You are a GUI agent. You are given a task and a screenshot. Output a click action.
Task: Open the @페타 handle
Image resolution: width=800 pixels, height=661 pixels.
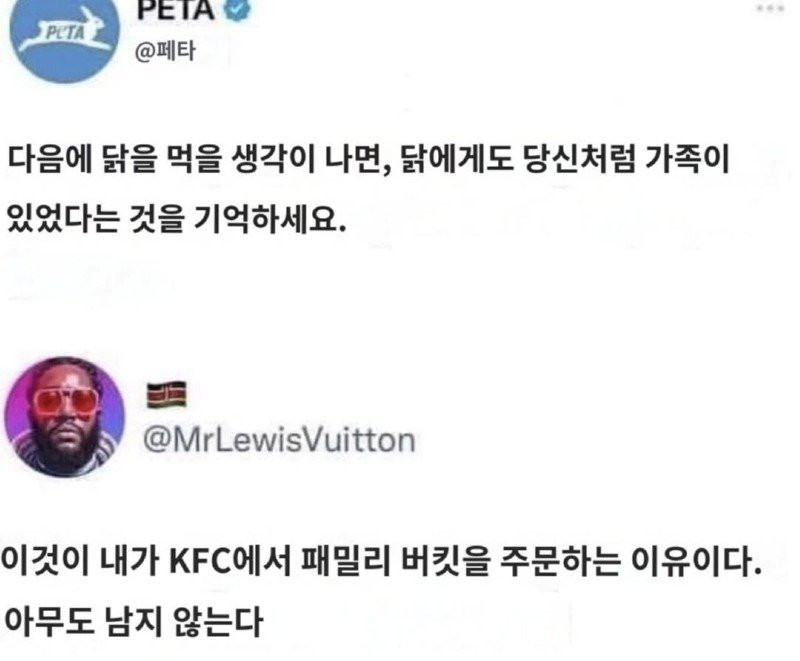pyautogui.click(x=165, y=52)
